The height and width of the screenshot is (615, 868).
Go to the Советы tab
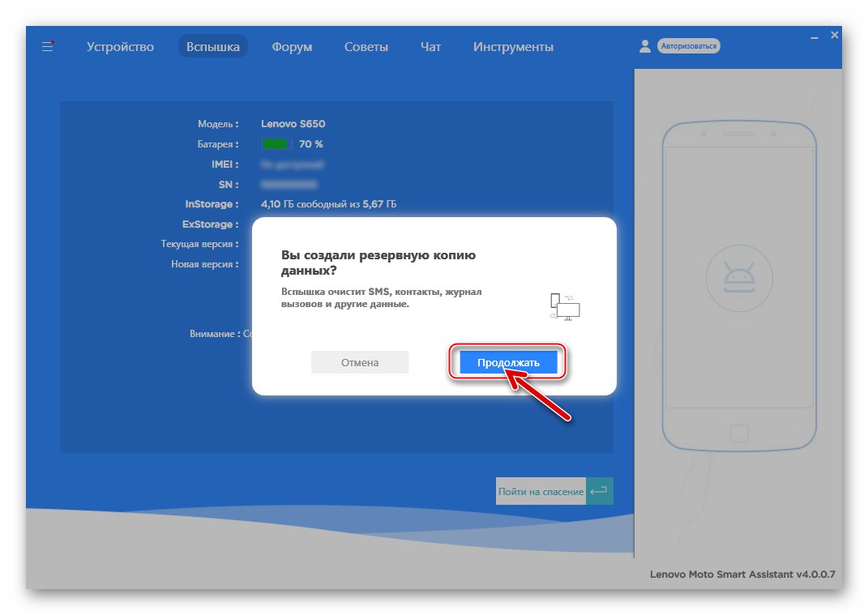(x=366, y=47)
